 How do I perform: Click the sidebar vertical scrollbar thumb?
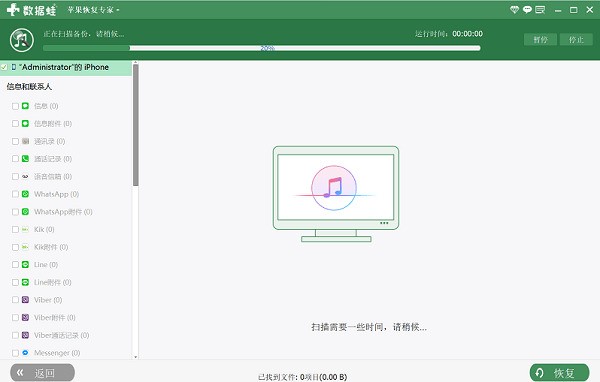(135, 125)
